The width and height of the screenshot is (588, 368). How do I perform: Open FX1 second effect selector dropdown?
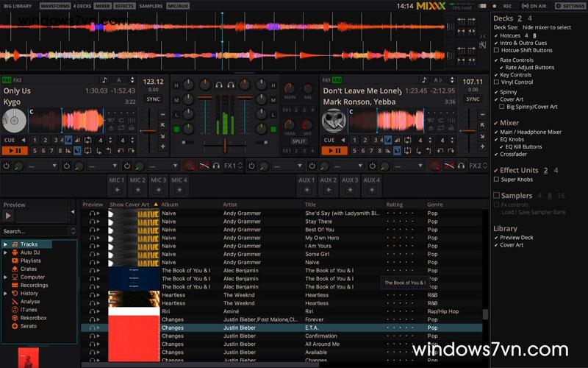click(103, 166)
